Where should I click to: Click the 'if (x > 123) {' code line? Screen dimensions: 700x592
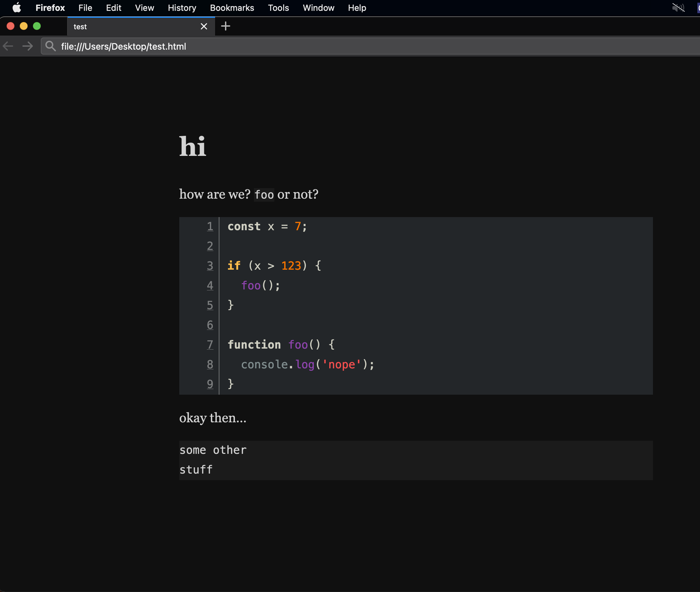coord(274,266)
